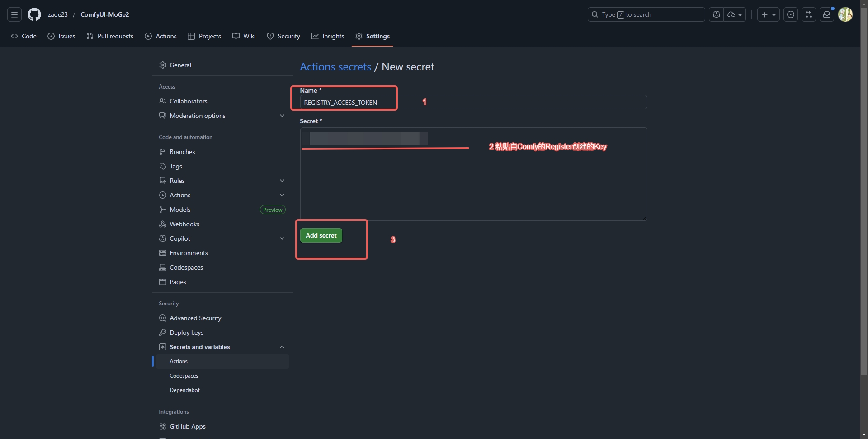Expand the Copilot section chevron
This screenshot has height=439, width=868.
(282, 238)
